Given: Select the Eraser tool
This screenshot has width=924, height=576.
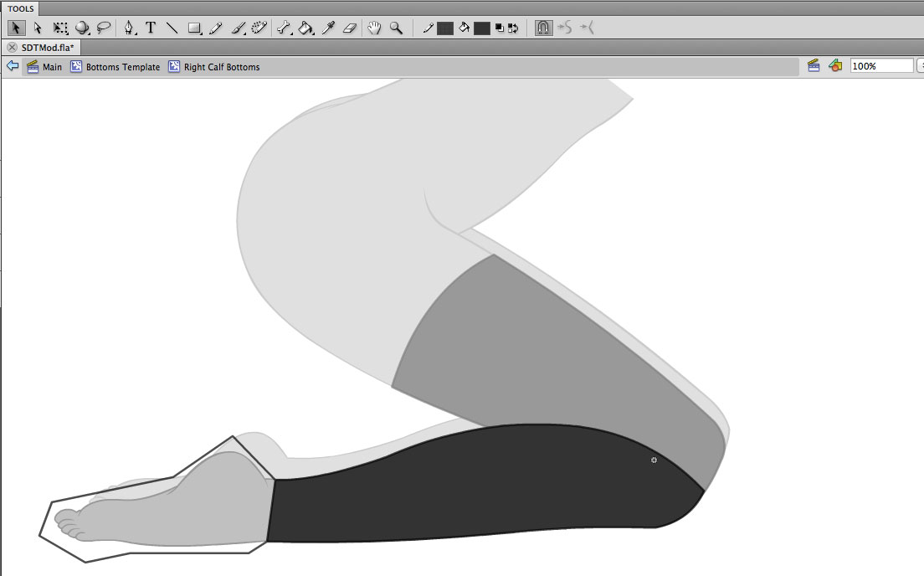Looking at the screenshot, I should pyautogui.click(x=350, y=28).
